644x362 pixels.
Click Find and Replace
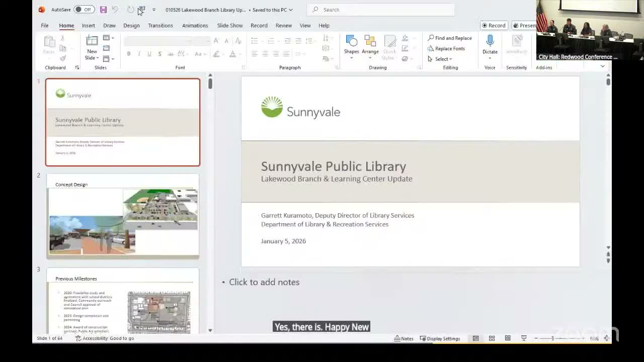[x=450, y=38]
